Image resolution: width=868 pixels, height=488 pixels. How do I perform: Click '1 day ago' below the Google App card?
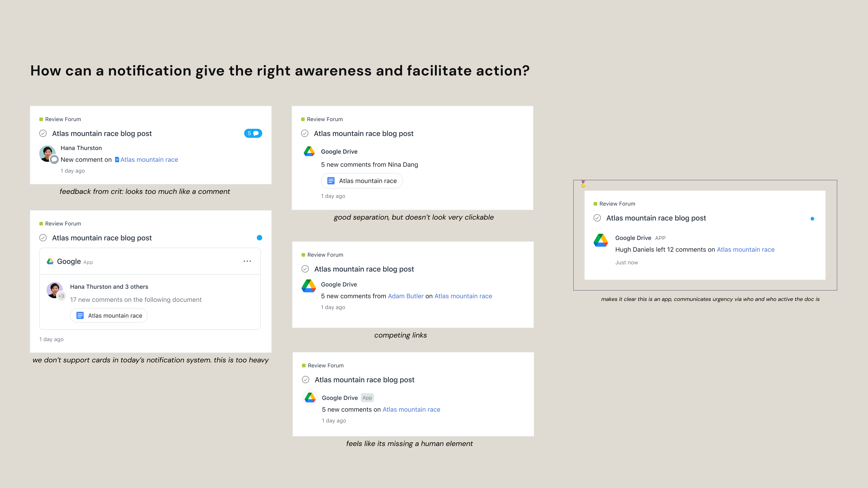(x=51, y=340)
